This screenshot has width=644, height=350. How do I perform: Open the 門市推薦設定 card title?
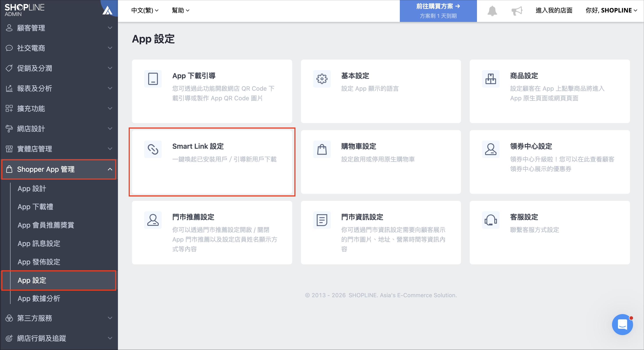(x=193, y=217)
